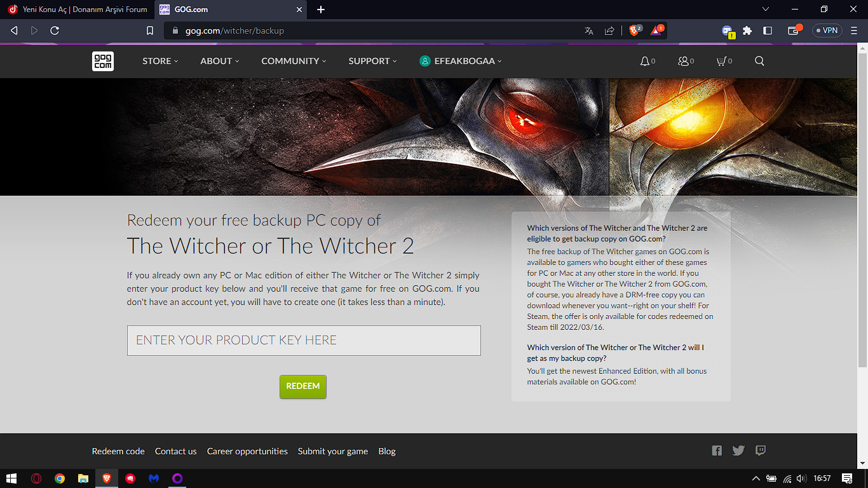Open the Brave Shields panel
The height and width of the screenshot is (488, 868).
[x=634, y=30]
